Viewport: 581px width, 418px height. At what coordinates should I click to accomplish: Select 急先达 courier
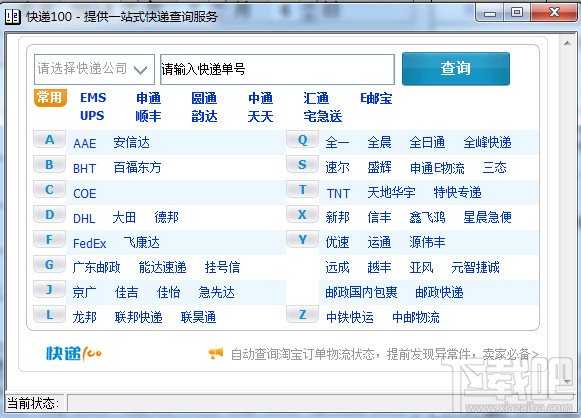click(217, 292)
